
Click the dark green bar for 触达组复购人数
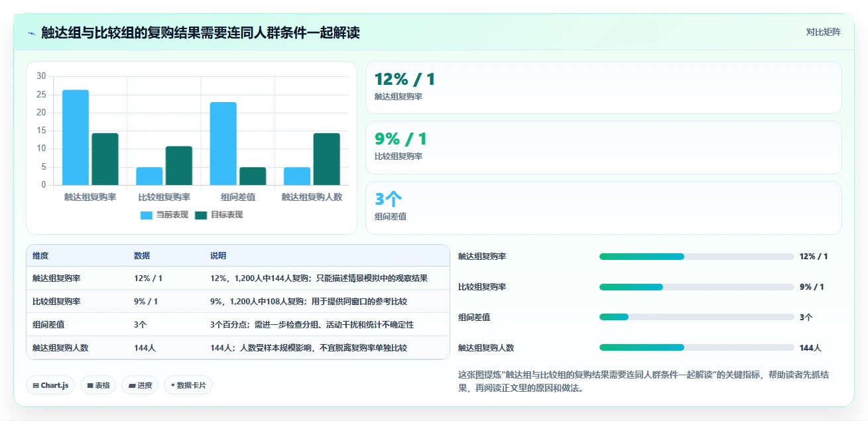click(x=326, y=159)
